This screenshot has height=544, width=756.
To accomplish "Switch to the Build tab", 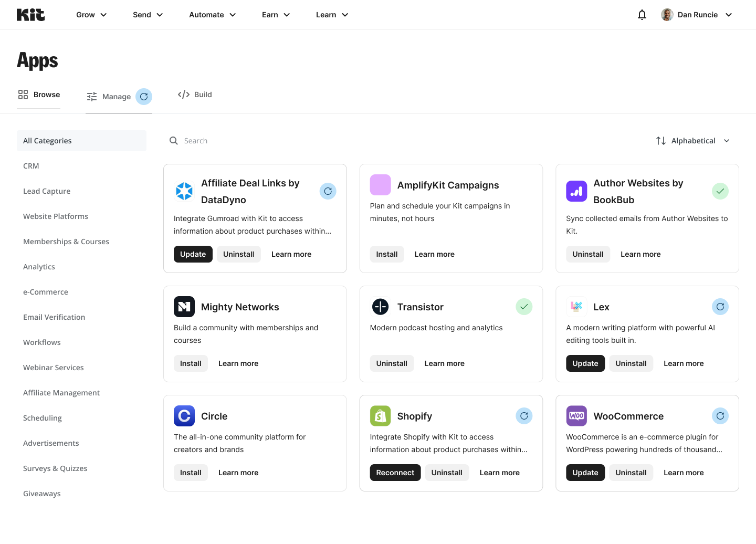I will coord(195,95).
